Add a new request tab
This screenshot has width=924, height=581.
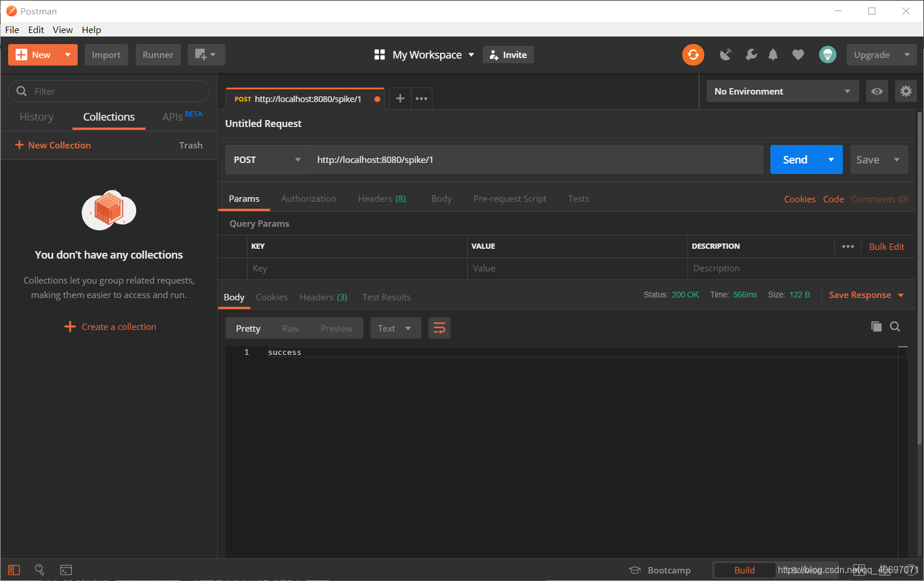pos(400,99)
